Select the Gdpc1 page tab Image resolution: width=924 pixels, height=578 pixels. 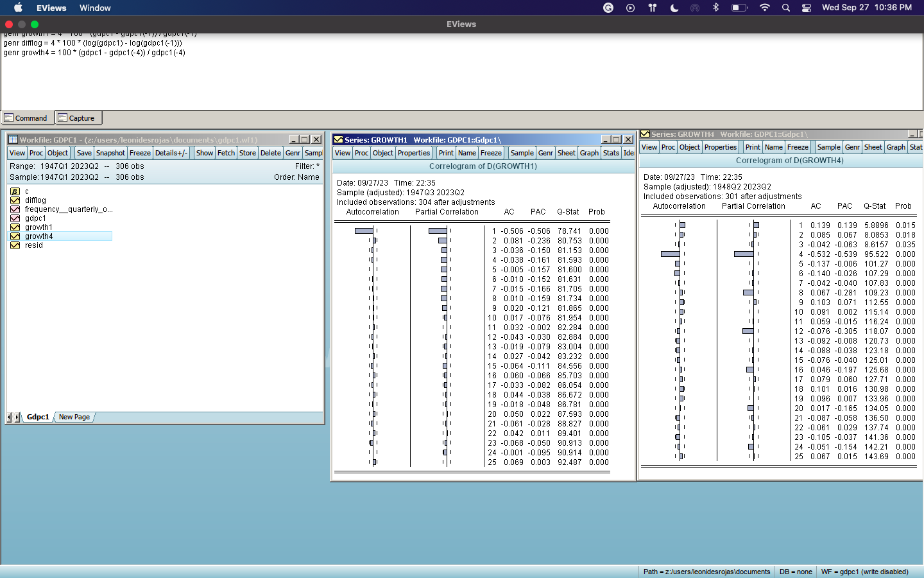[37, 417]
